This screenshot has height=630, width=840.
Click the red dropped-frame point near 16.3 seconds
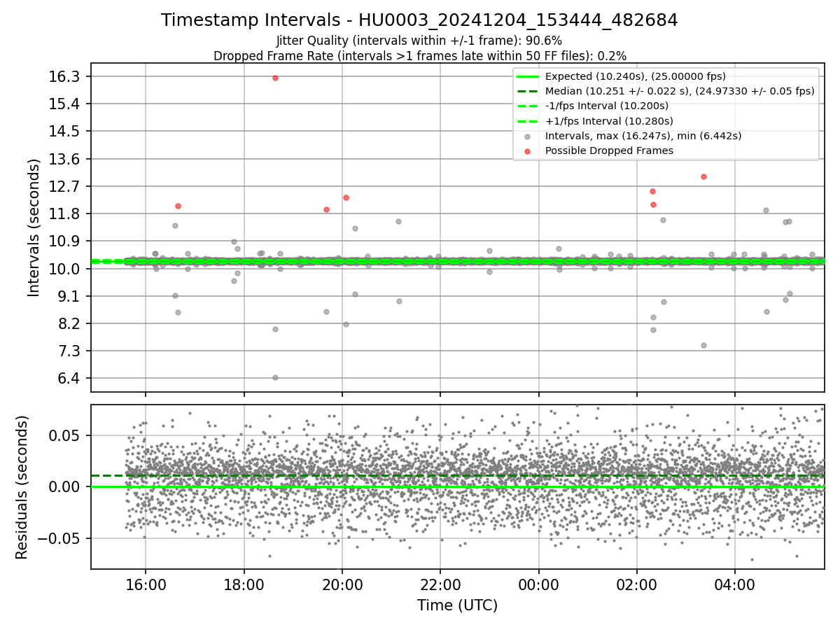275,78
